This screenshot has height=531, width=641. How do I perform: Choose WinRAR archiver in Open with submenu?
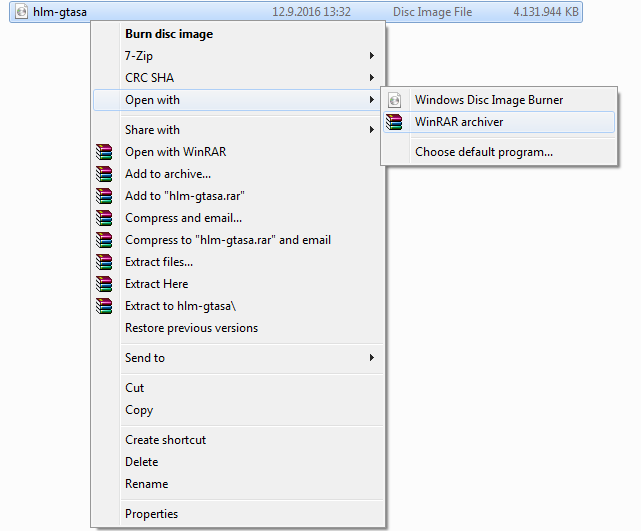coord(459,122)
